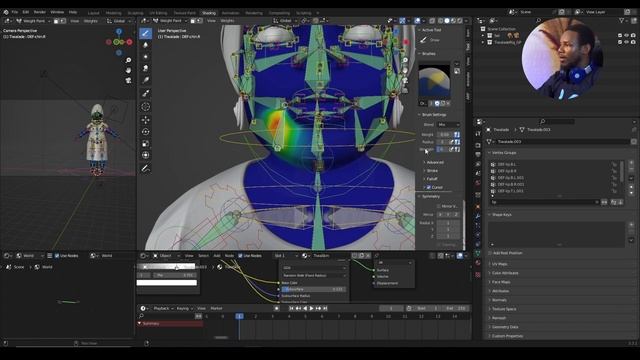Select the Rotate tool

[145, 131]
